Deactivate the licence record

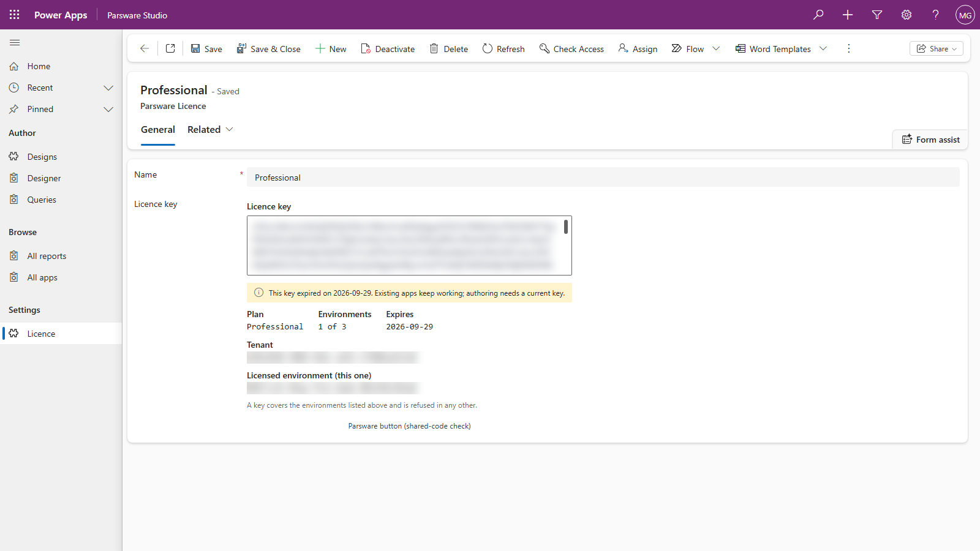pos(388,49)
